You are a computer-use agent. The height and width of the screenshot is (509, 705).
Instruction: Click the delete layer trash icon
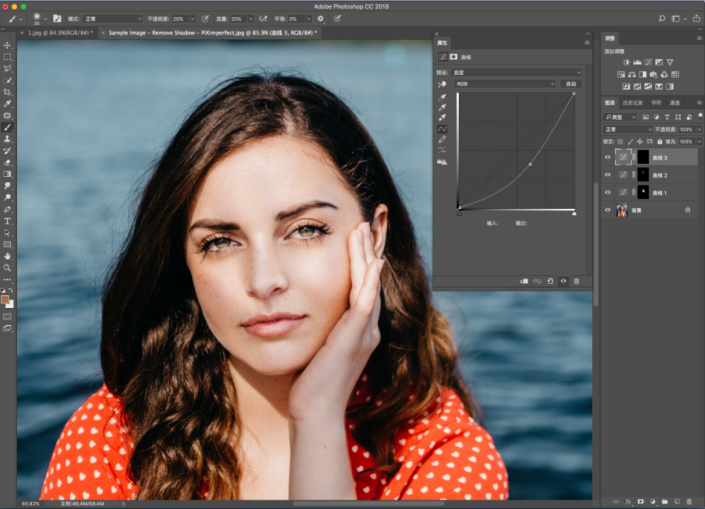[x=690, y=500]
